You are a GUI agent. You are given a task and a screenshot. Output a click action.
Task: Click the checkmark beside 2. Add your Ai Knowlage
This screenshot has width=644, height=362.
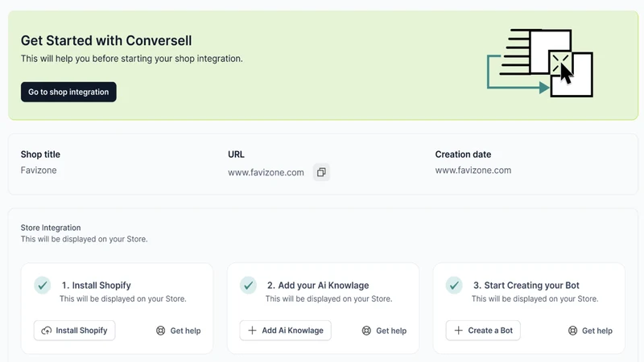click(x=248, y=285)
